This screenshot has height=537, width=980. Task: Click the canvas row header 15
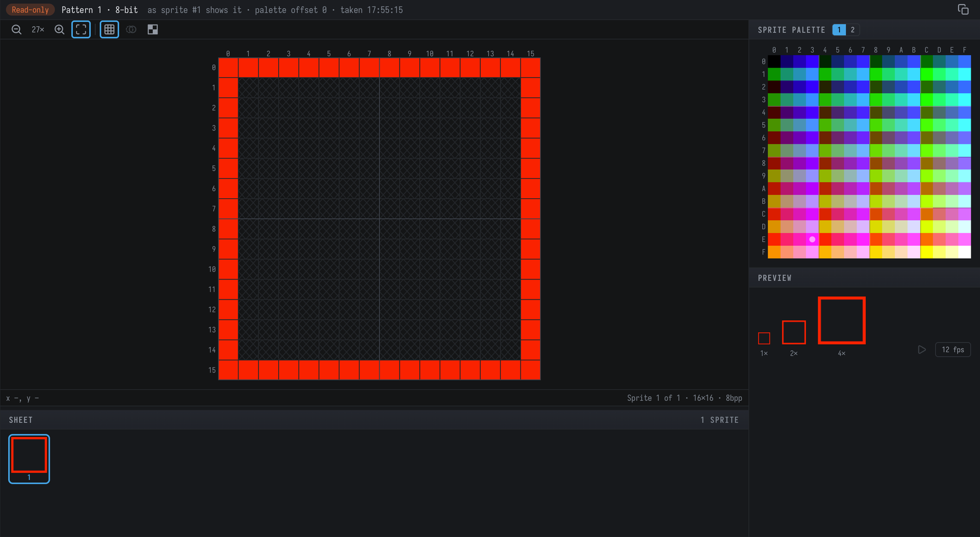pos(212,370)
